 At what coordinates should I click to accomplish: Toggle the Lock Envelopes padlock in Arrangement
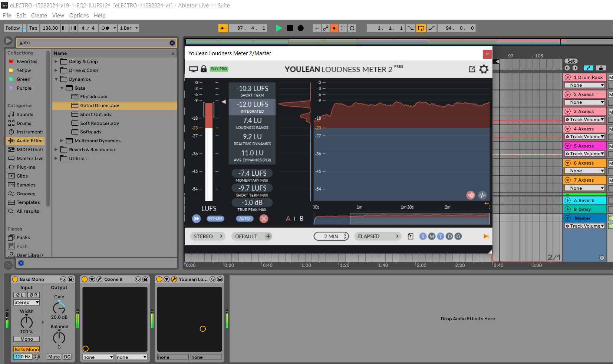601,68
